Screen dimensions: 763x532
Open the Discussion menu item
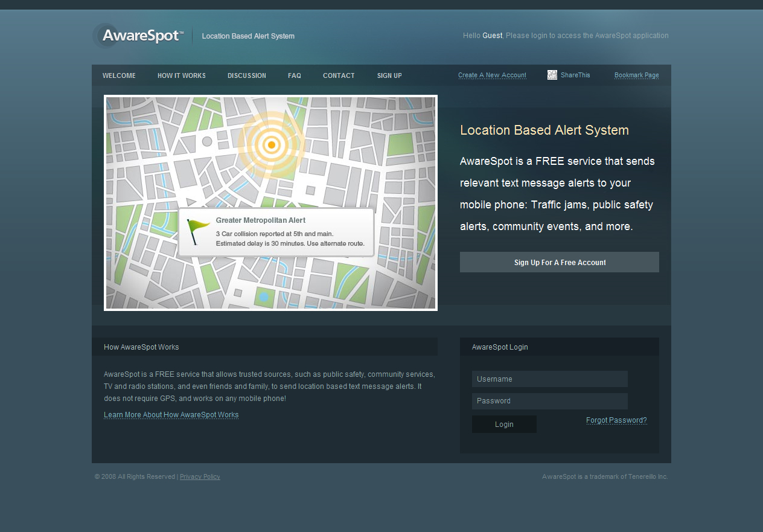[247, 75]
